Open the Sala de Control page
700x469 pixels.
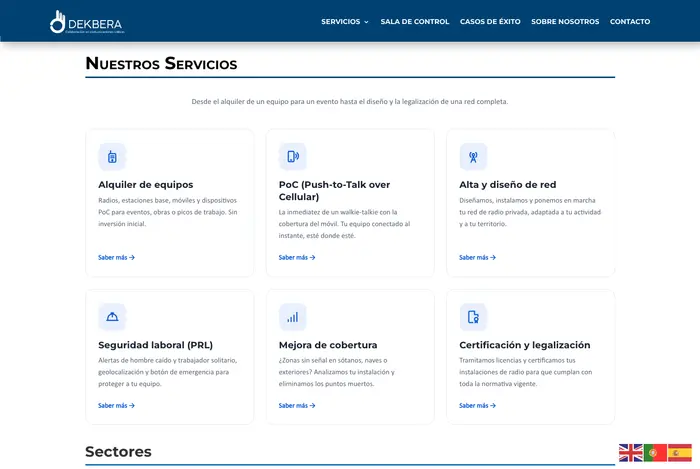click(x=415, y=21)
